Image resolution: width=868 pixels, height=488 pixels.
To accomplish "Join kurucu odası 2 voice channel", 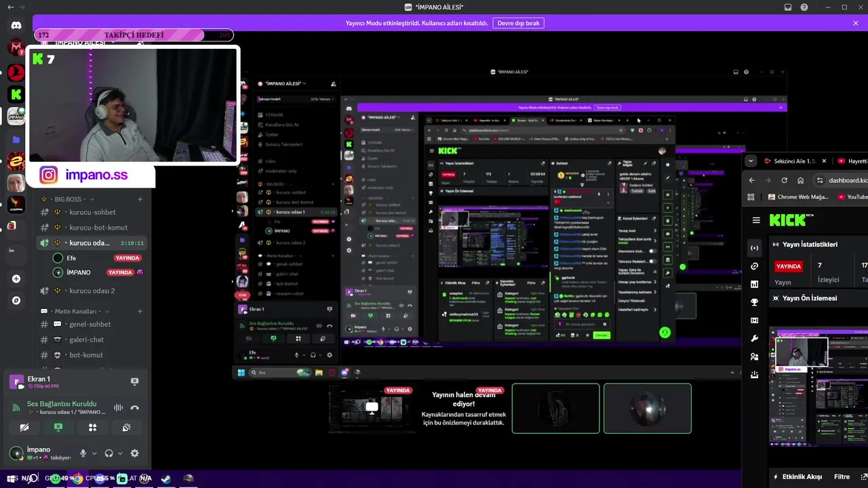I will [92, 291].
